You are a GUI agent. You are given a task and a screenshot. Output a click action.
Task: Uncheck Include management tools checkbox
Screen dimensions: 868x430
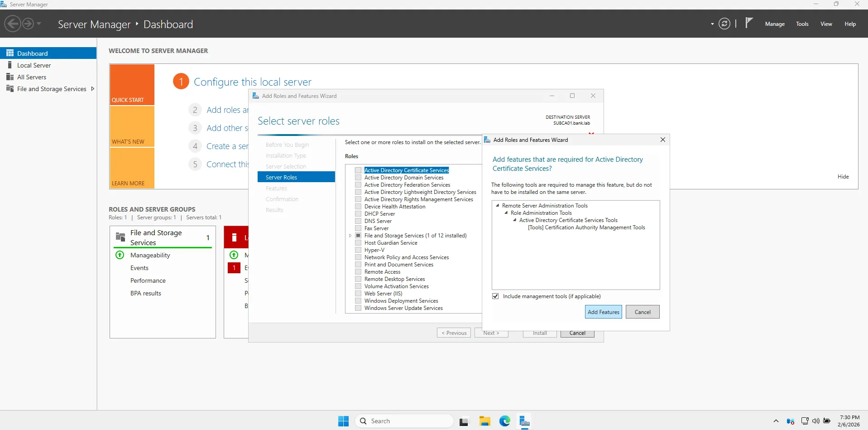click(496, 296)
